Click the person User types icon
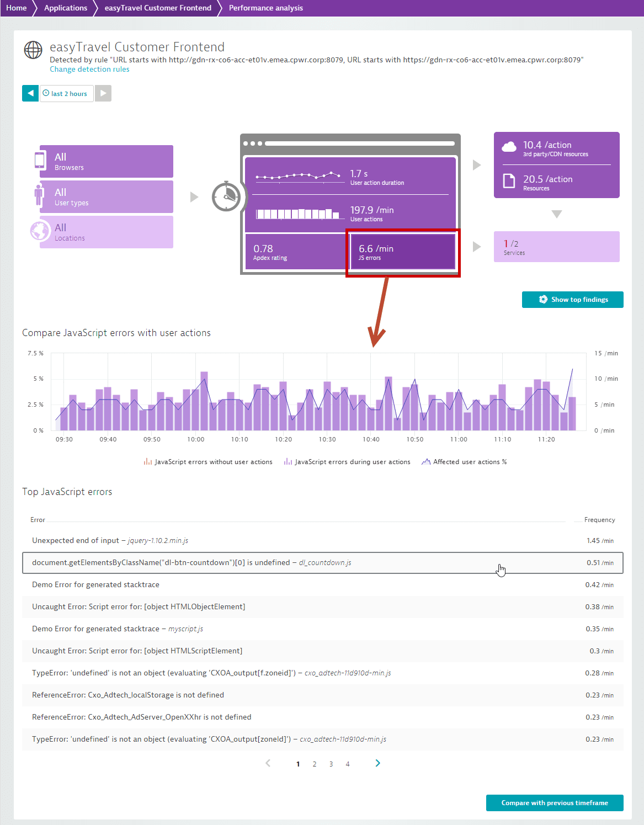Screen dimensions: 644x825 pos(39,196)
